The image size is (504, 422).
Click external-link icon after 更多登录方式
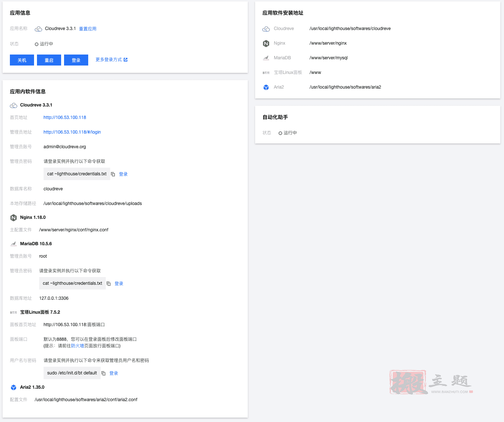(x=126, y=60)
